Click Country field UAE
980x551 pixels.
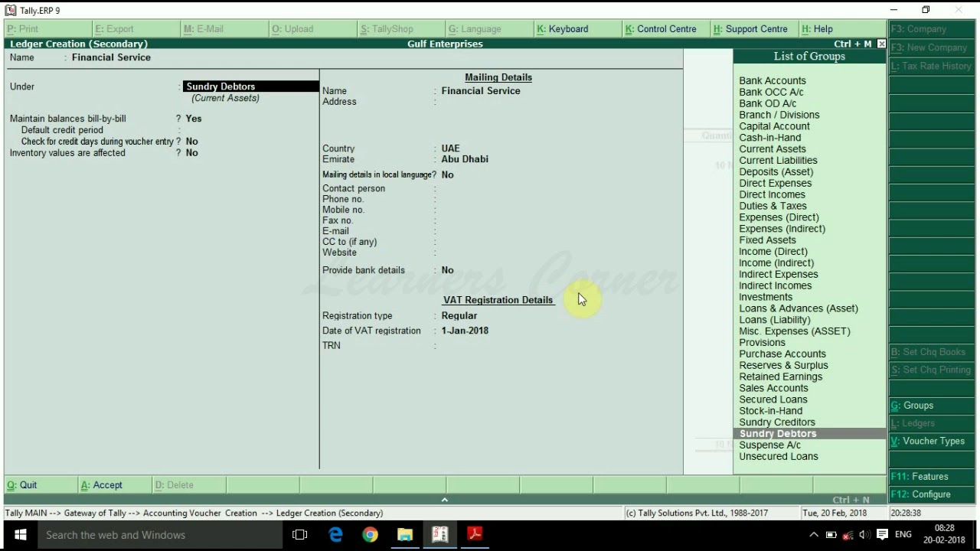tap(450, 148)
